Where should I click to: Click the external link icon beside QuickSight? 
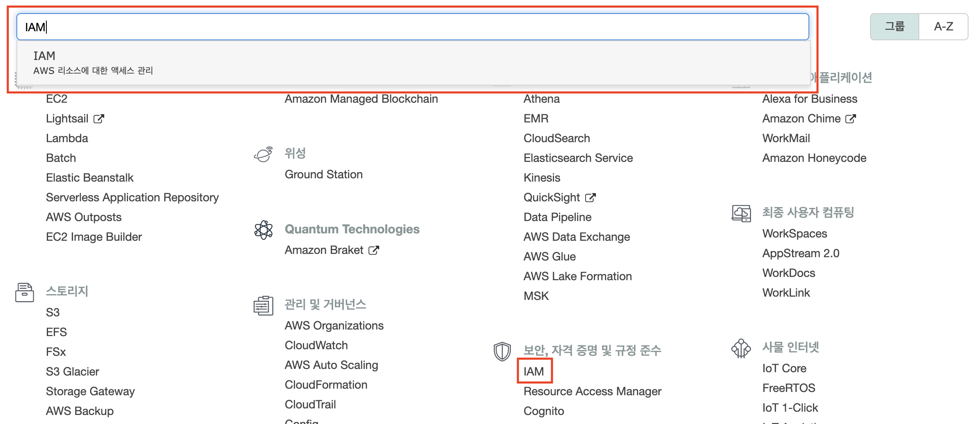(591, 197)
